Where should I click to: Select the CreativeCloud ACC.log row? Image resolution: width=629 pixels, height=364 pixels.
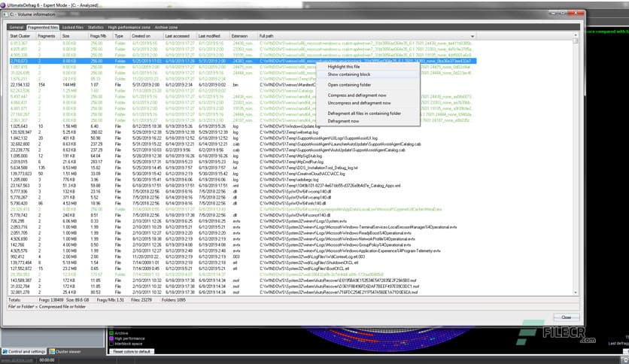tap(243, 174)
